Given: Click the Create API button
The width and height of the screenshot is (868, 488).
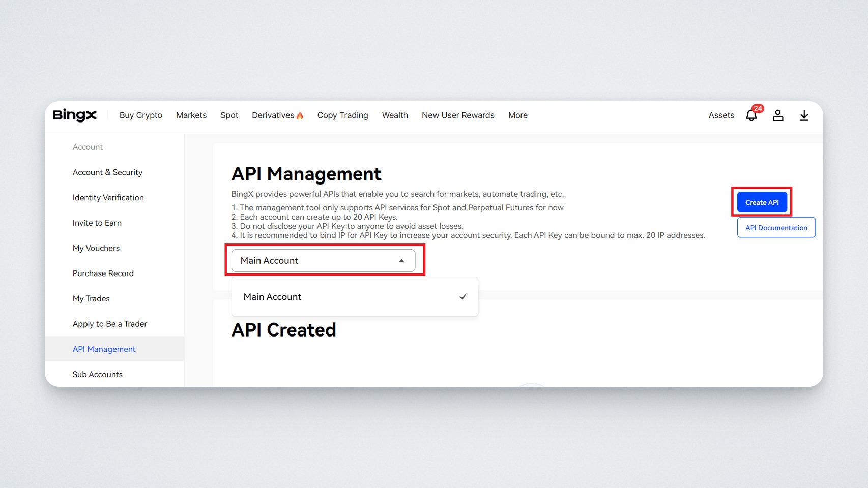Looking at the screenshot, I should pyautogui.click(x=762, y=202).
